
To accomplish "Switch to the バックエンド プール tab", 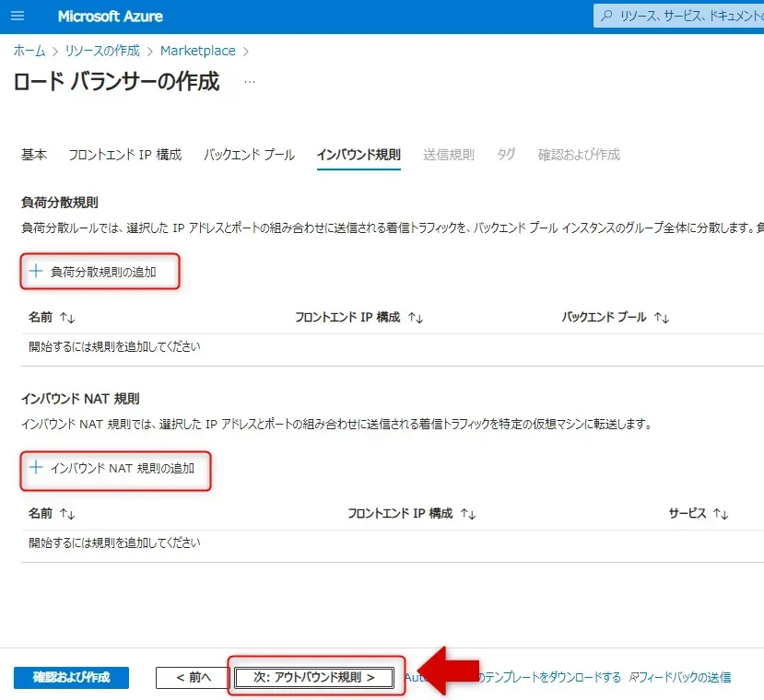I will point(249,155).
